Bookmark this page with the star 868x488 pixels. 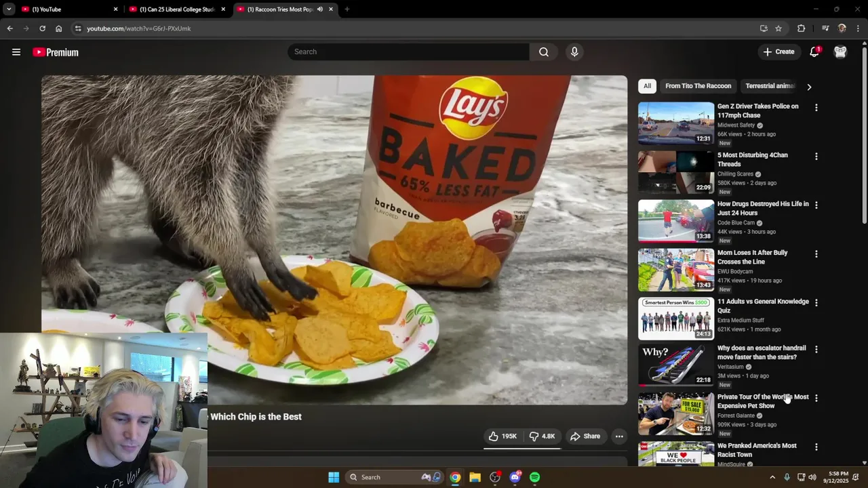(x=778, y=28)
